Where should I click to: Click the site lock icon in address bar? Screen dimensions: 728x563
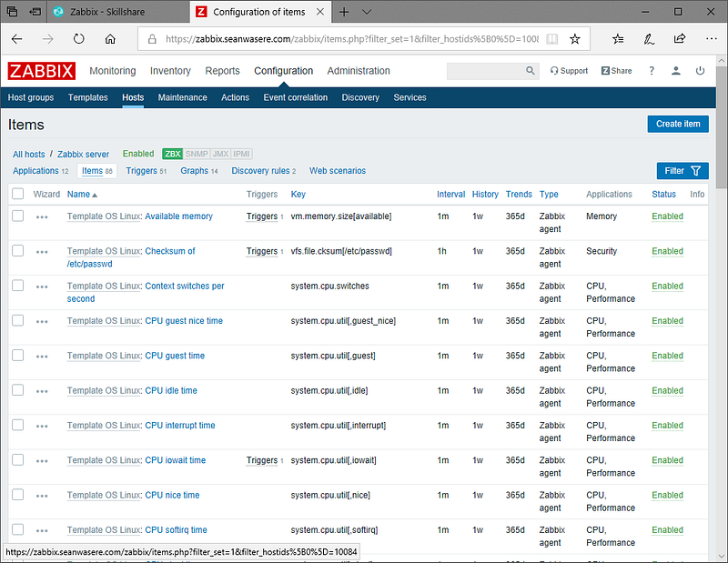point(152,39)
